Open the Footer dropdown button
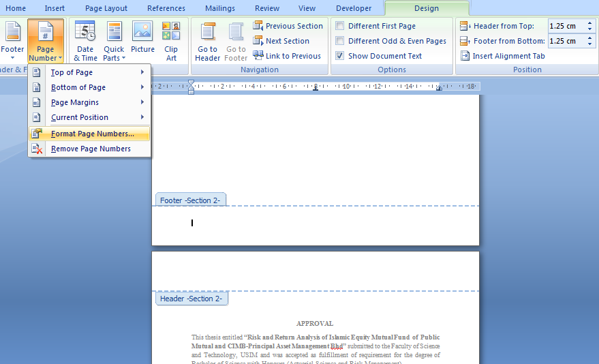The image size is (599, 364). tap(12, 41)
